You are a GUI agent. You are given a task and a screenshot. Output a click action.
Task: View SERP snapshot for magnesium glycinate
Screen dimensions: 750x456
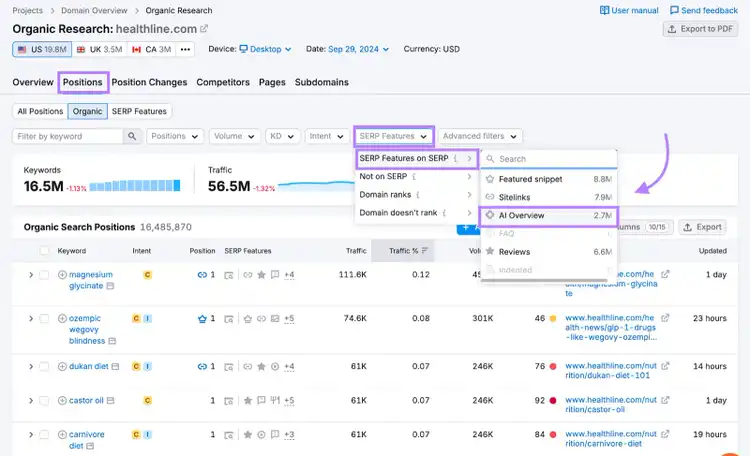coord(229,275)
